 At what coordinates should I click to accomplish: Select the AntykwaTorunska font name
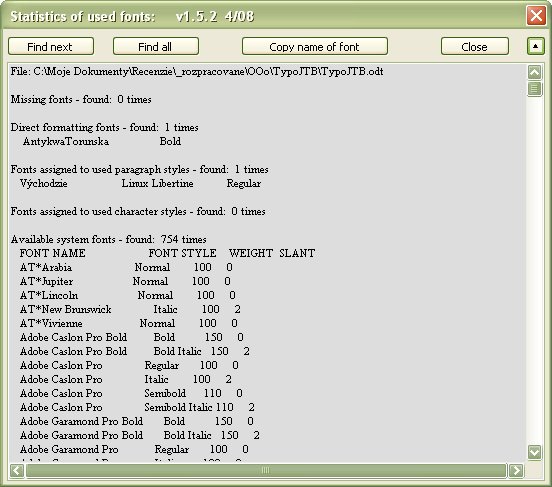[x=66, y=141]
